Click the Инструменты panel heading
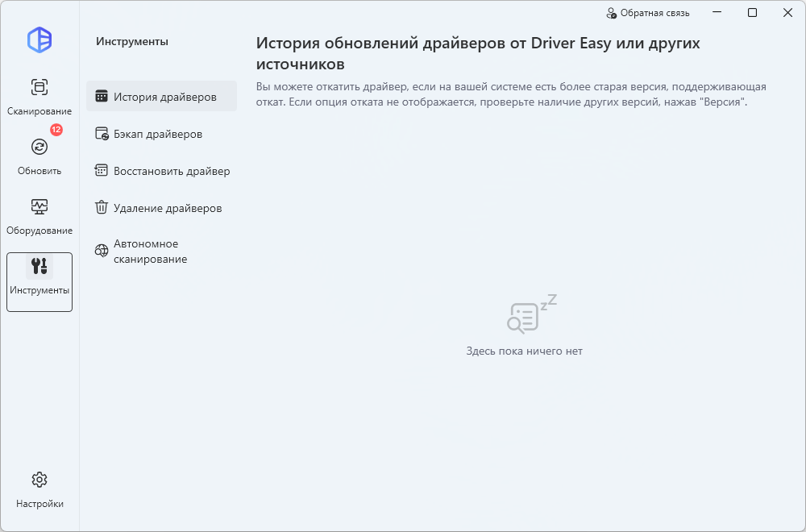Image resolution: width=806 pixels, height=532 pixels. [132, 41]
